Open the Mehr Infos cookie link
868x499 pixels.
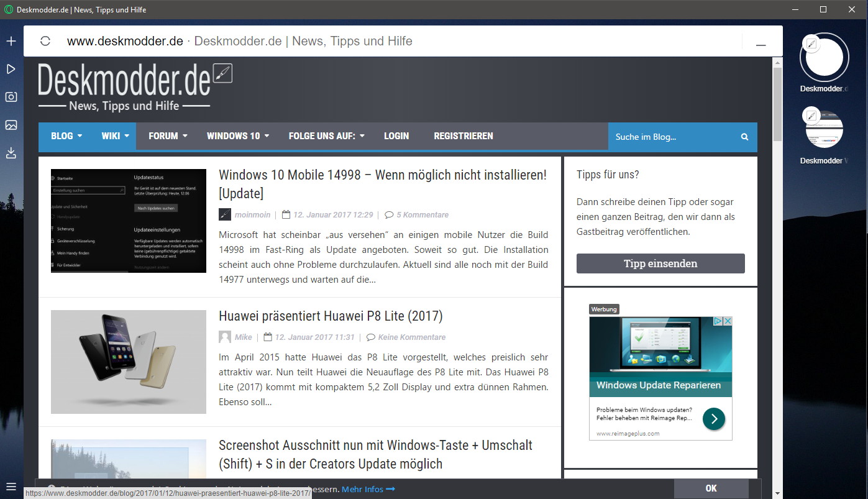pos(368,489)
